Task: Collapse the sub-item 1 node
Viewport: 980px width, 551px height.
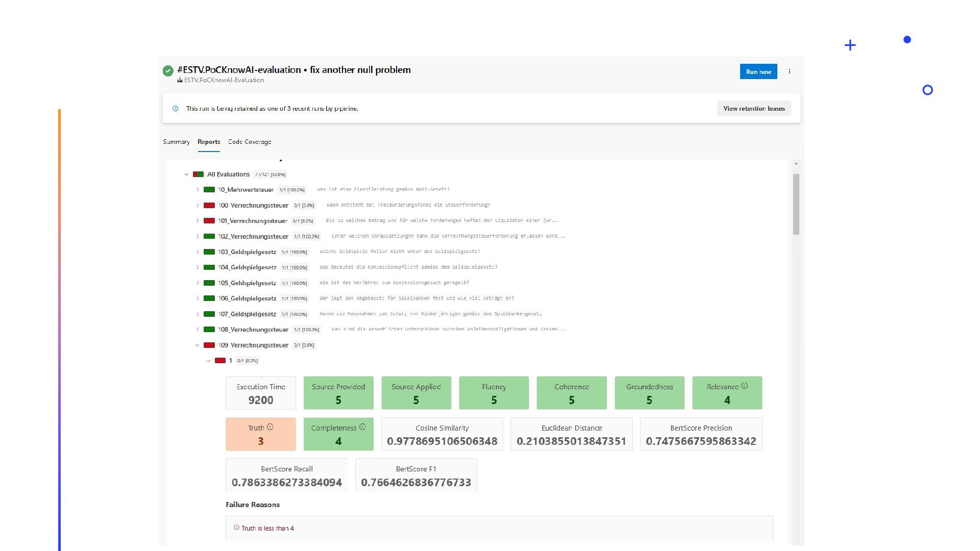Action: point(208,361)
